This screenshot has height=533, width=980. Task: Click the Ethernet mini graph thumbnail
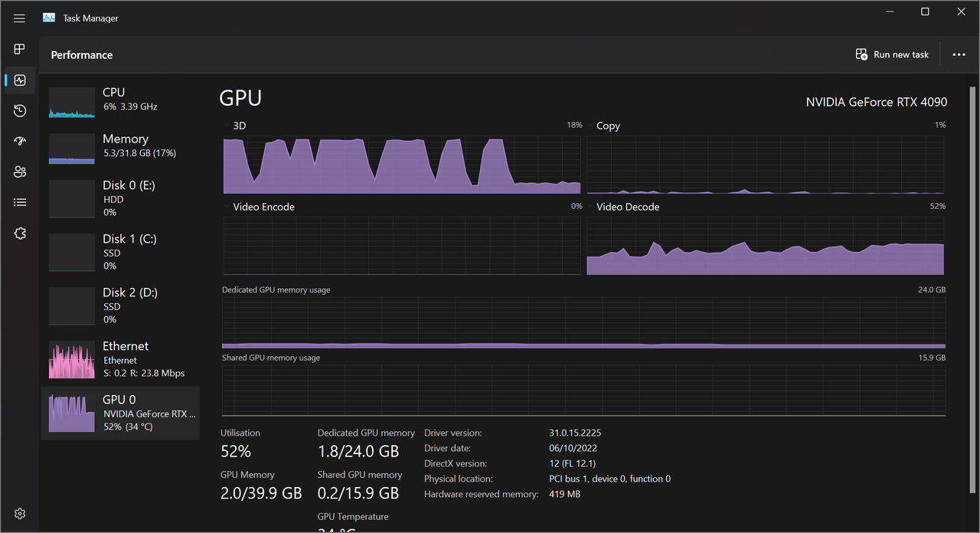tap(72, 360)
